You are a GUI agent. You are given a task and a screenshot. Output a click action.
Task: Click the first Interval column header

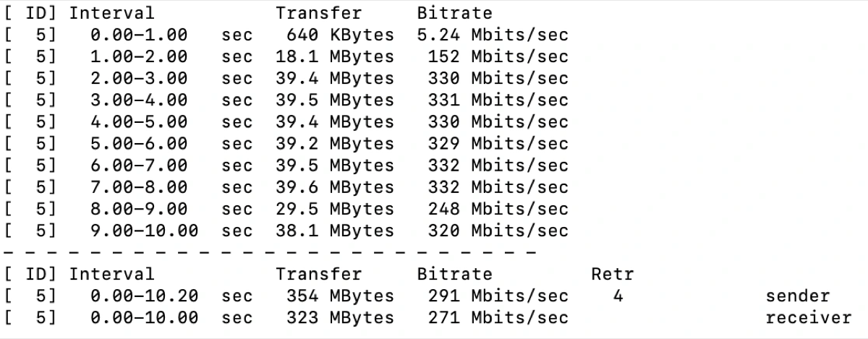point(112,13)
